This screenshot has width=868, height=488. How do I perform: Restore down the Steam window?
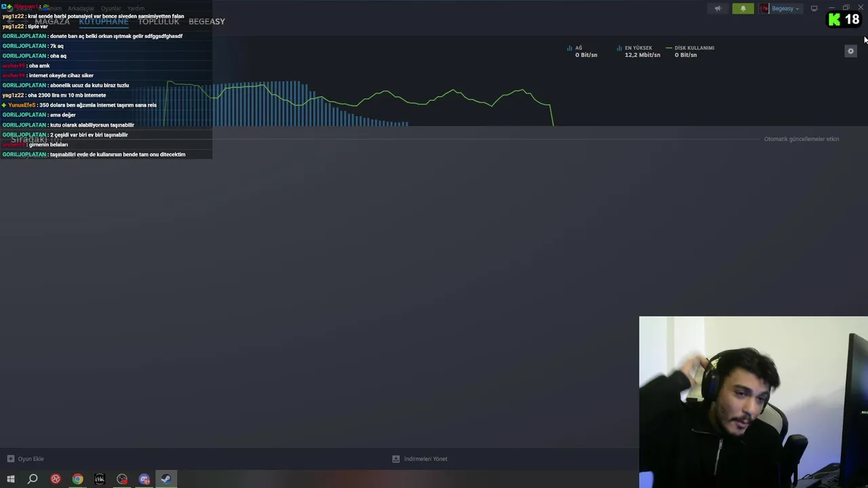tap(846, 8)
